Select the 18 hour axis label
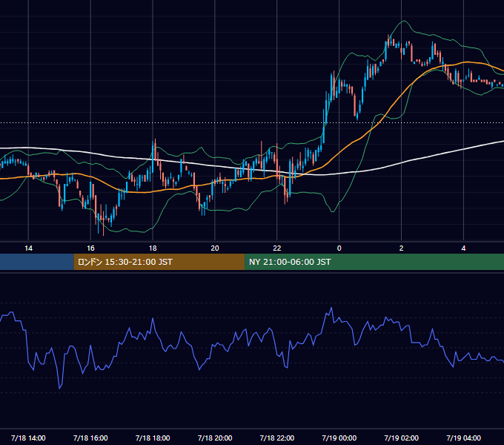This screenshot has width=504, height=445. pos(153,248)
